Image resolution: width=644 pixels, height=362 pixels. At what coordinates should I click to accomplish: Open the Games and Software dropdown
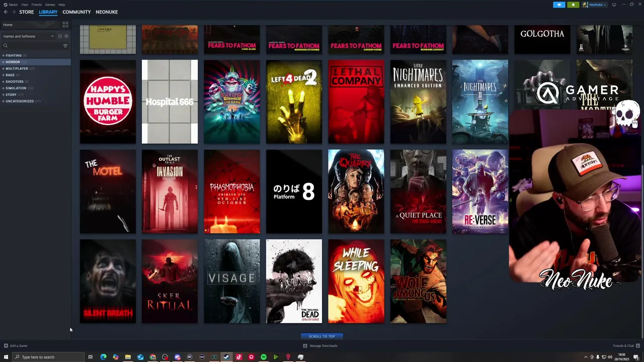(x=28, y=36)
